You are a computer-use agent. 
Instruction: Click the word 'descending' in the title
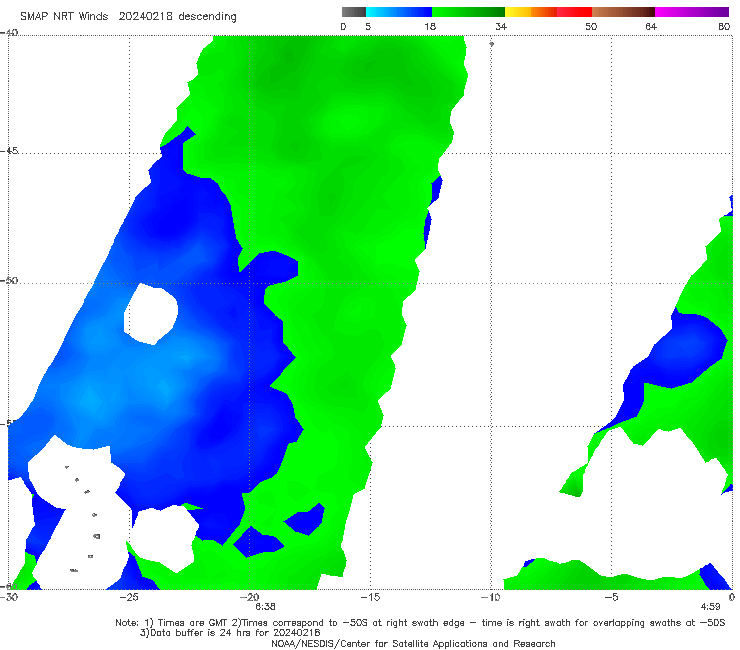pyautogui.click(x=208, y=17)
